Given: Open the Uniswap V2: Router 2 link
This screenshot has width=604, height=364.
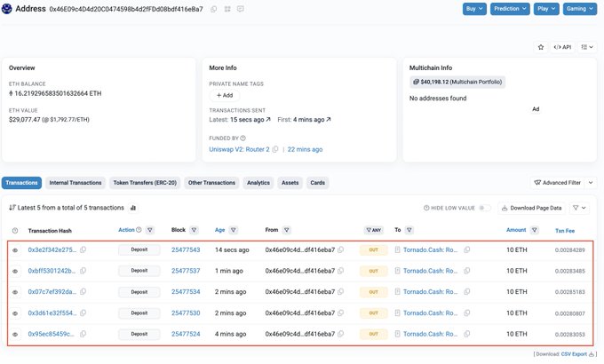Looking at the screenshot, I should [239, 149].
